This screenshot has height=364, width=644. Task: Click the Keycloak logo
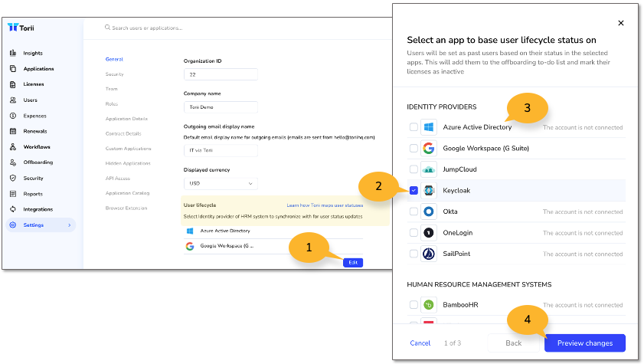pos(428,190)
